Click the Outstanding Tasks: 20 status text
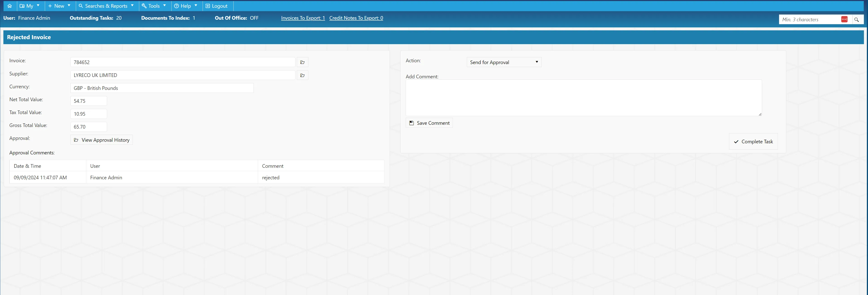 [x=95, y=18]
